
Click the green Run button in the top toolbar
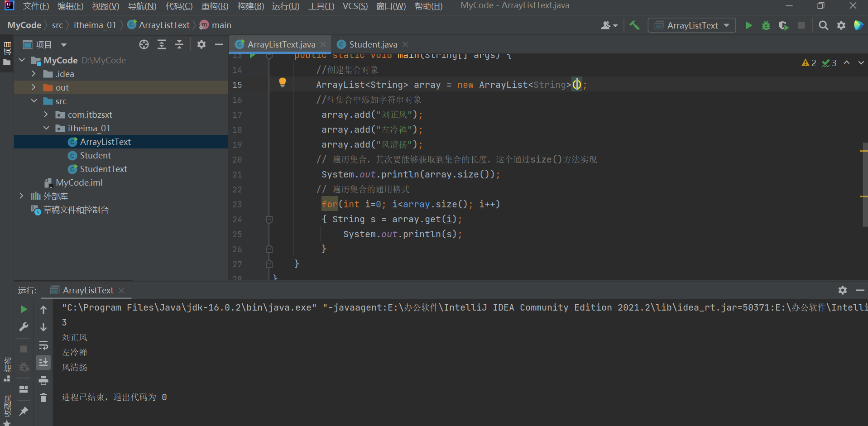(748, 25)
